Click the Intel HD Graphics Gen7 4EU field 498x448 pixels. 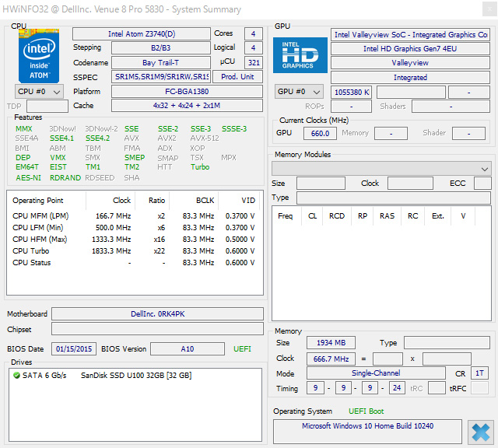(x=409, y=49)
